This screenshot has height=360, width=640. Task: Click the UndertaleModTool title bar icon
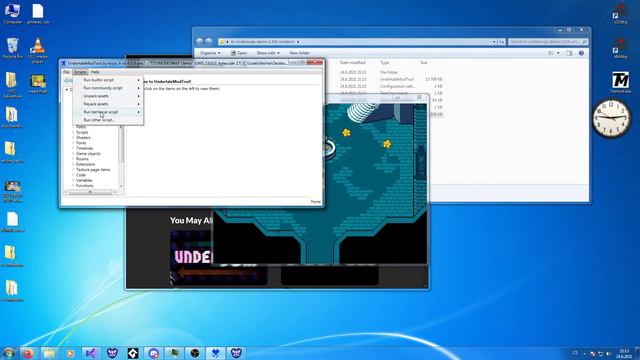pos(64,63)
